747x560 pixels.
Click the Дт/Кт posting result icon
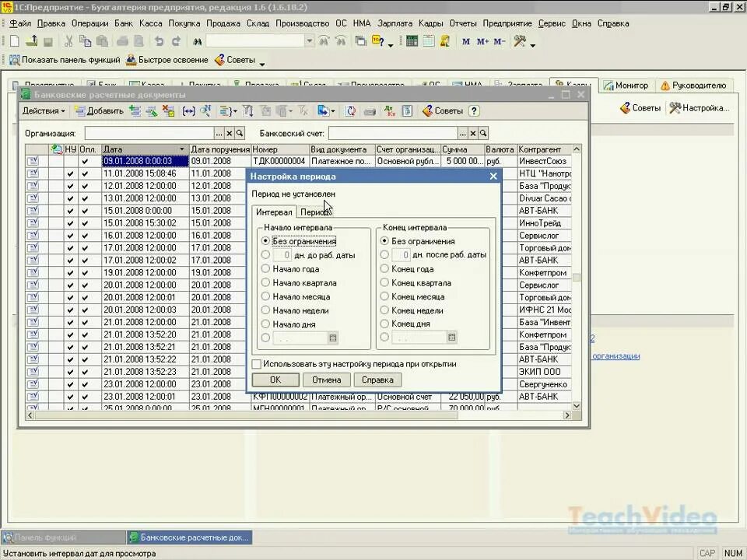point(390,111)
